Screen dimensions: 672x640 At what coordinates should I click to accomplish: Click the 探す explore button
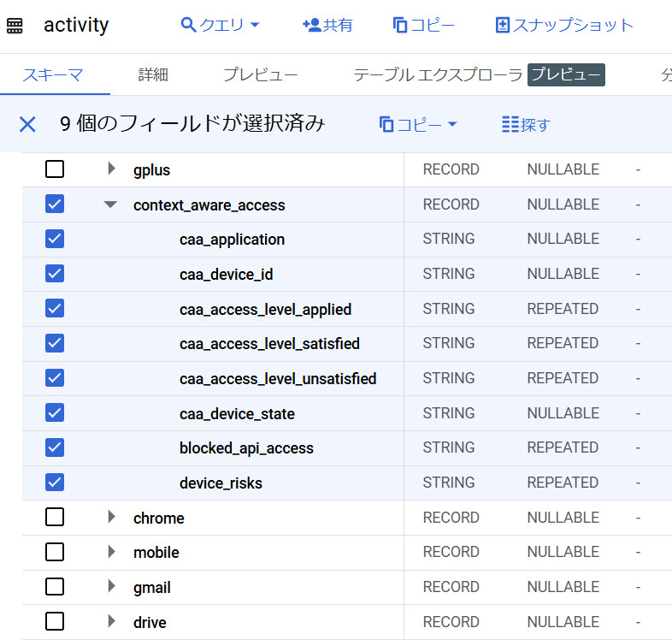pos(526,125)
